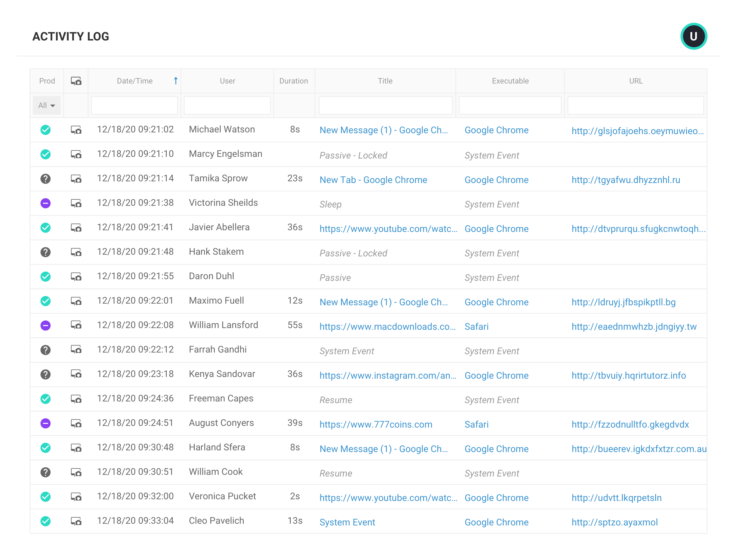Open the https://www.777coins.com title link
This screenshot has height=560, width=737.
tap(376, 424)
